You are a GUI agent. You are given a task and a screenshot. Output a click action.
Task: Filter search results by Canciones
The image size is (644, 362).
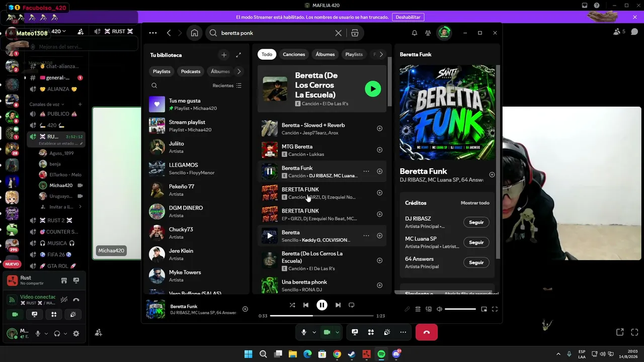294,54
